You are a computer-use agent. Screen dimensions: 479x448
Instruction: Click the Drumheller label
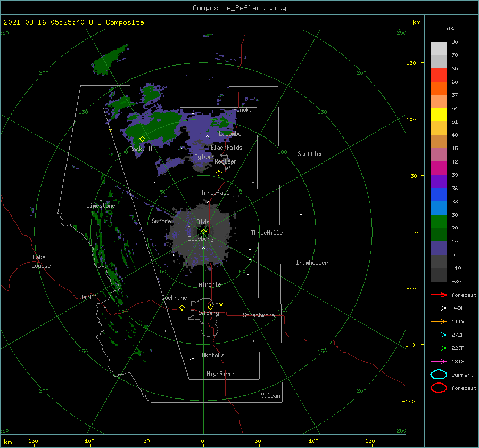click(x=312, y=263)
